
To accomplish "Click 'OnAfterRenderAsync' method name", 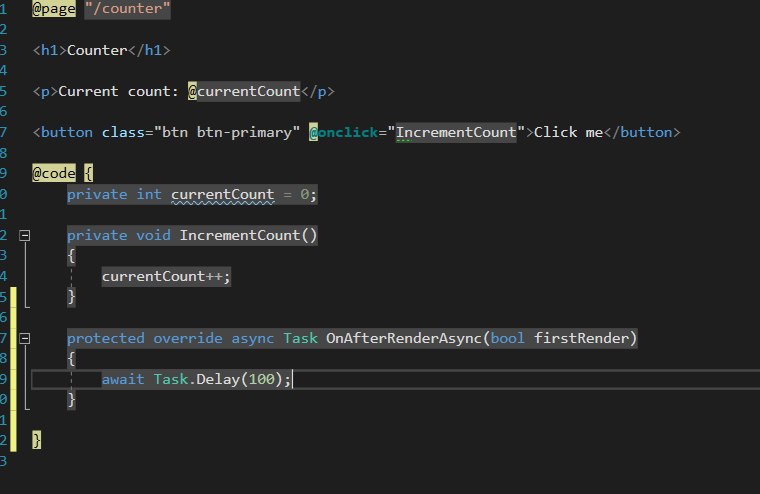I will click(404, 338).
